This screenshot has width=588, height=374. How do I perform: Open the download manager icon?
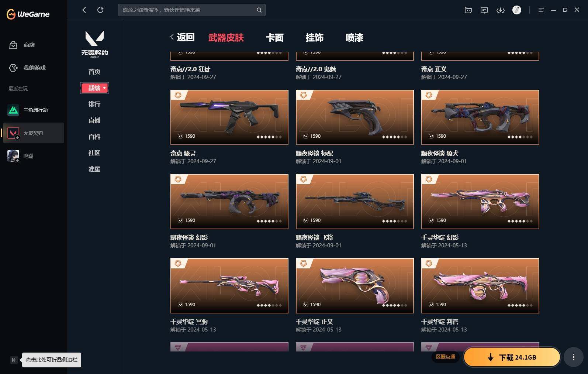click(501, 10)
